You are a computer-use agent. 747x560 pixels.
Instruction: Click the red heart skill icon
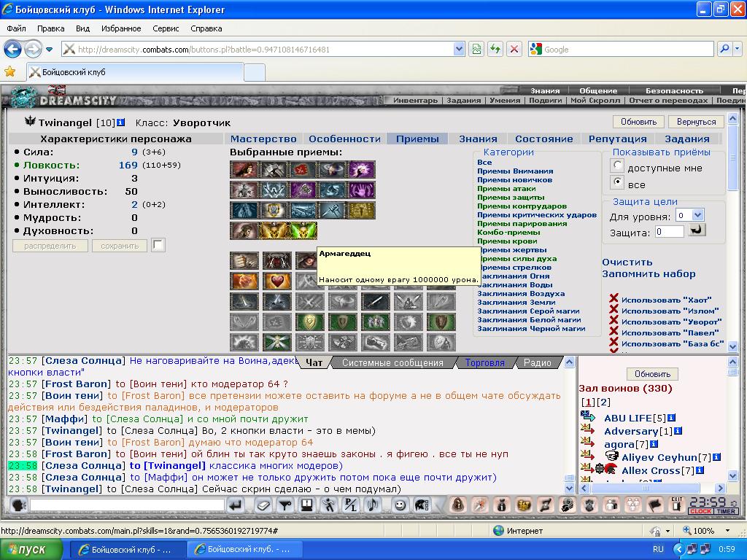276,281
